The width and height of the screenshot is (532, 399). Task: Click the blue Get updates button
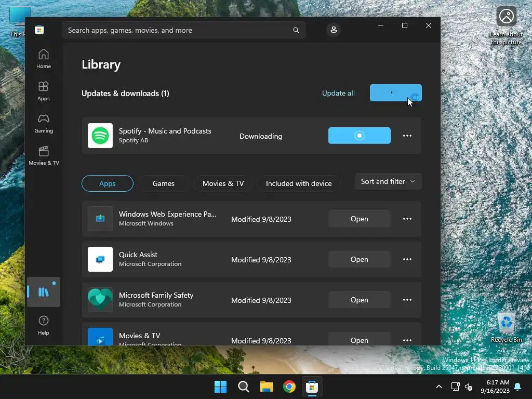pos(395,92)
